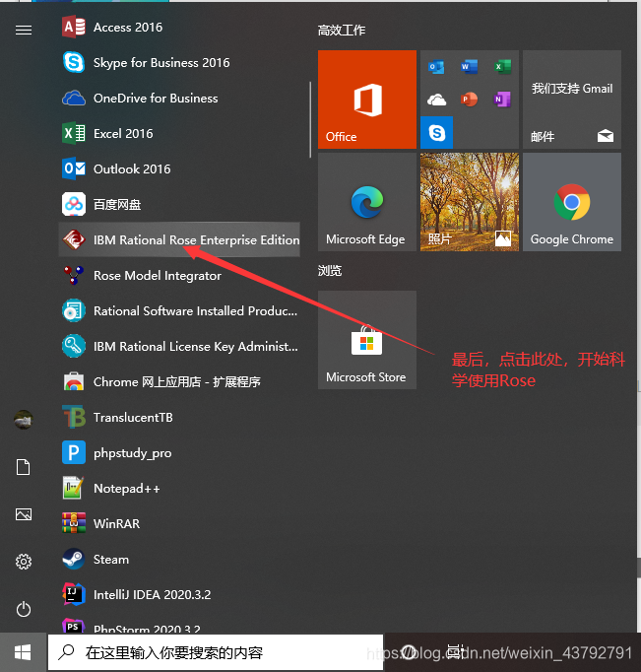This screenshot has height=672, width=641.
Task: Click the small Excel icon in the Office folder tile
Action: click(502, 67)
